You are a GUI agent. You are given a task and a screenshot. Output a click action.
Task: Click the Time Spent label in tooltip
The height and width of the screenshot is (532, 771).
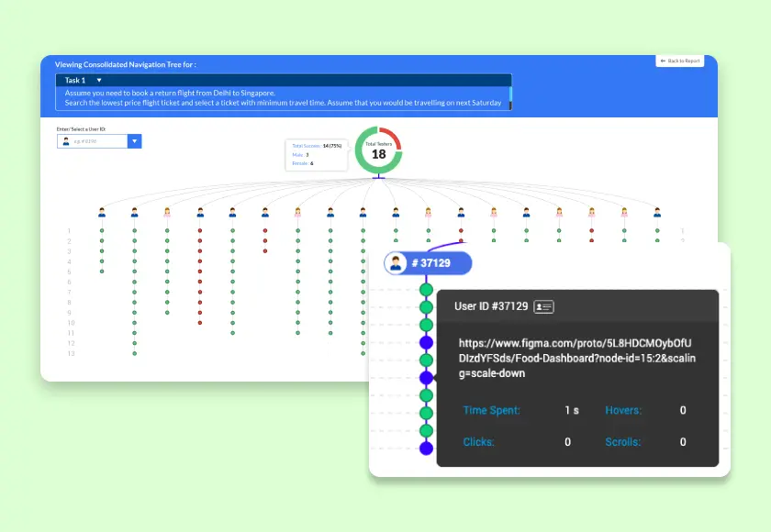coord(491,410)
